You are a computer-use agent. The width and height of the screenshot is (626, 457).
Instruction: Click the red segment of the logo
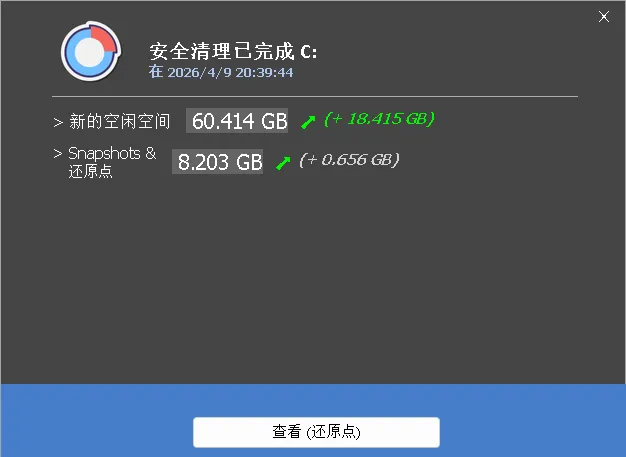coord(103,38)
